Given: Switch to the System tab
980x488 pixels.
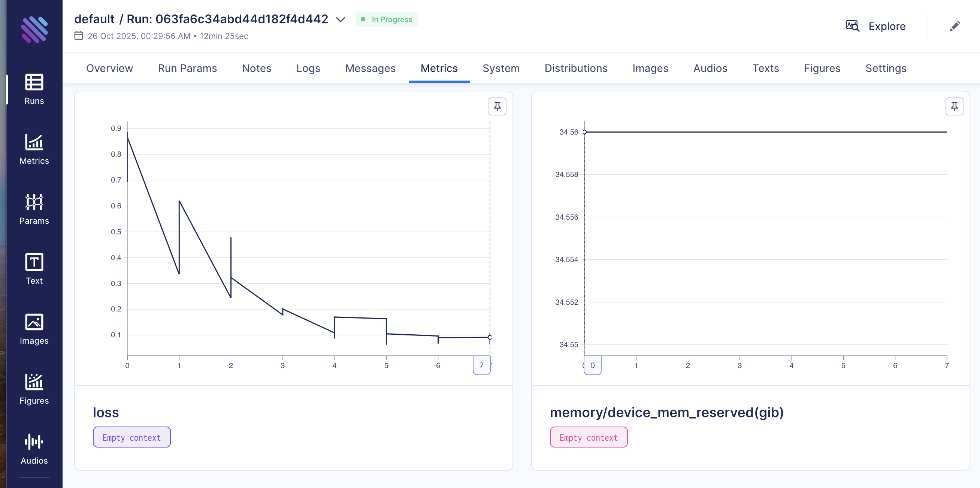Looking at the screenshot, I should point(500,68).
